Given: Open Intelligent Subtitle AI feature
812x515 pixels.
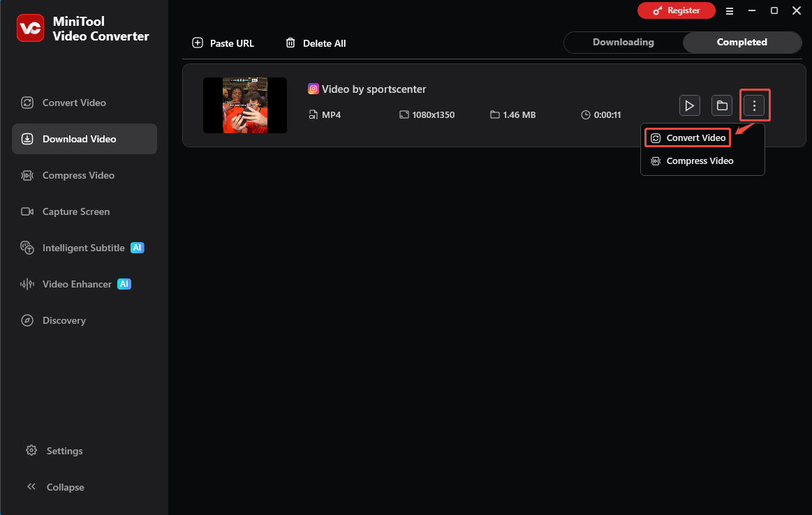Looking at the screenshot, I should tap(84, 248).
